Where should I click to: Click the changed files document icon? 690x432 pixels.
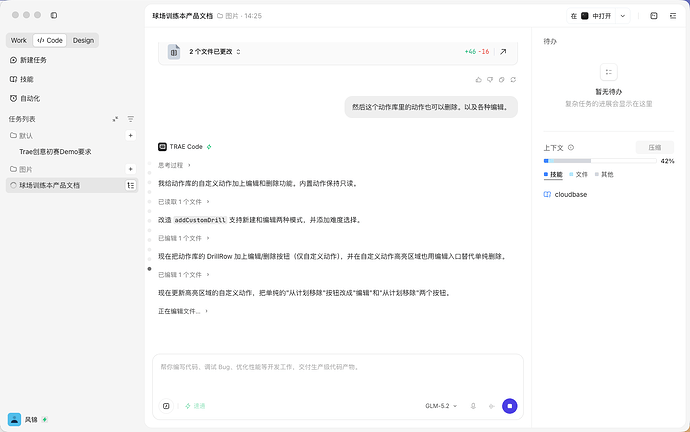pyautogui.click(x=174, y=52)
